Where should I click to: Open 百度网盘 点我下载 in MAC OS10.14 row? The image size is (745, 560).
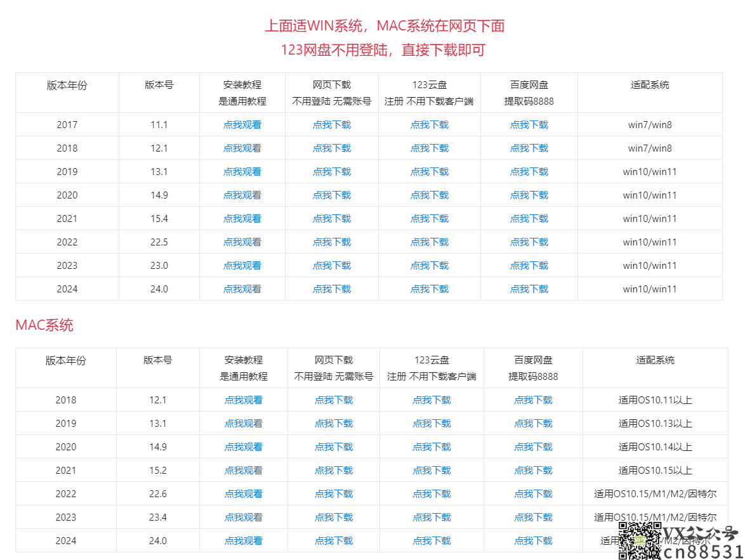pos(533,447)
